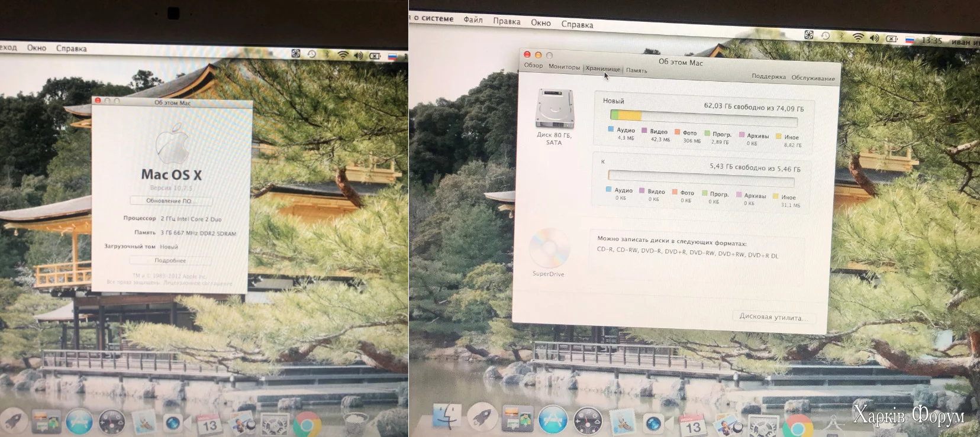Click Google Chrome in the left photo's dock
The width and height of the screenshot is (980, 437).
tap(308, 425)
